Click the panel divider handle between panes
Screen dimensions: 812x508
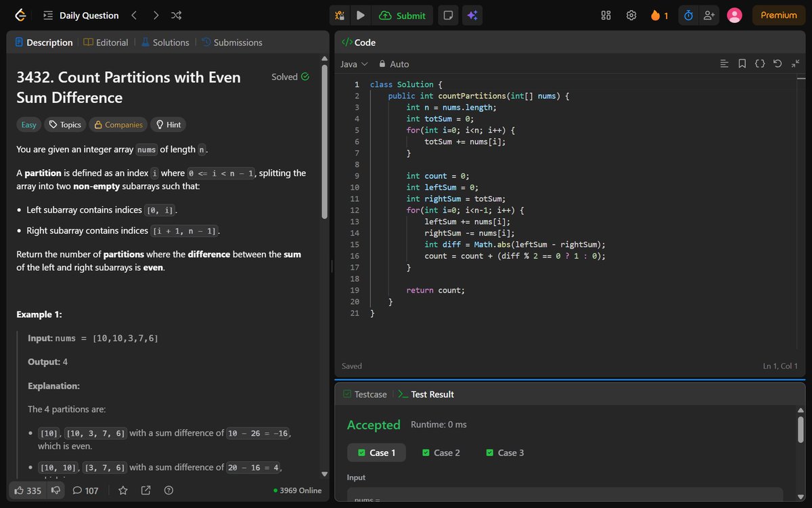pos(332,266)
